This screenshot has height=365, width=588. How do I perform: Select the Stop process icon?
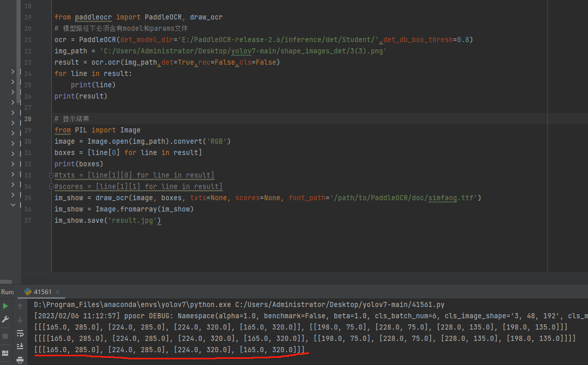(5, 336)
